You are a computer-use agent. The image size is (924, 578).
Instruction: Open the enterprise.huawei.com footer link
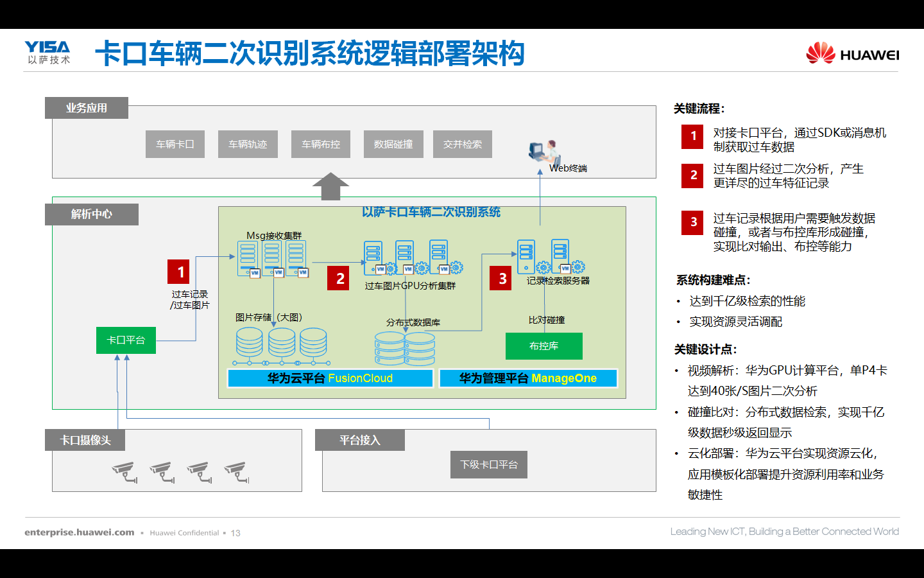[x=80, y=532]
